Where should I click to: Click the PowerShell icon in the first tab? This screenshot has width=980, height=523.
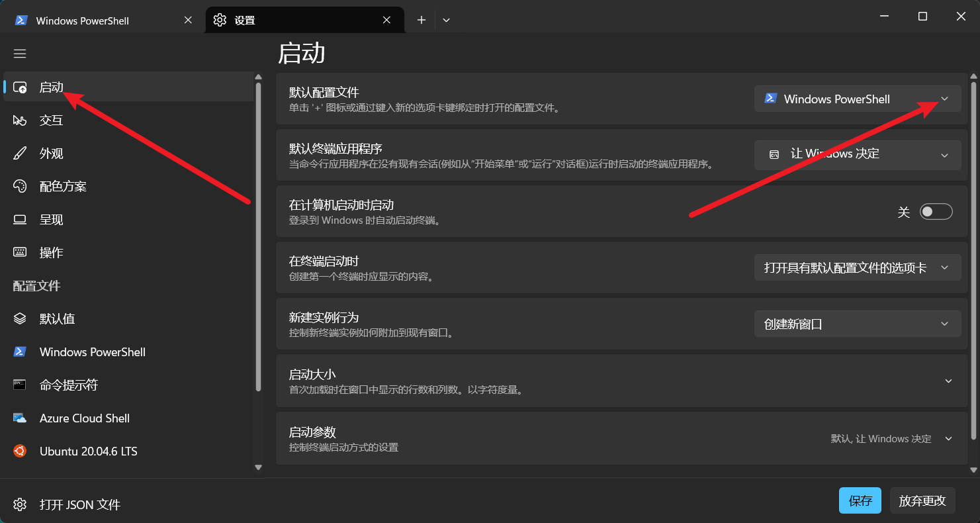(x=21, y=21)
